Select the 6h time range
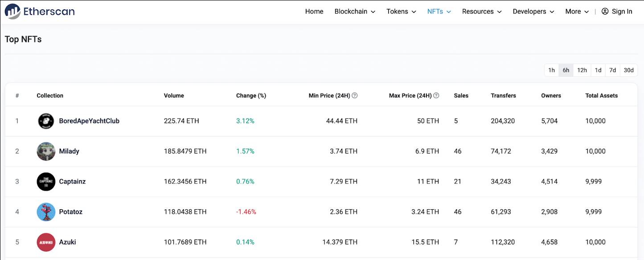 (566, 70)
